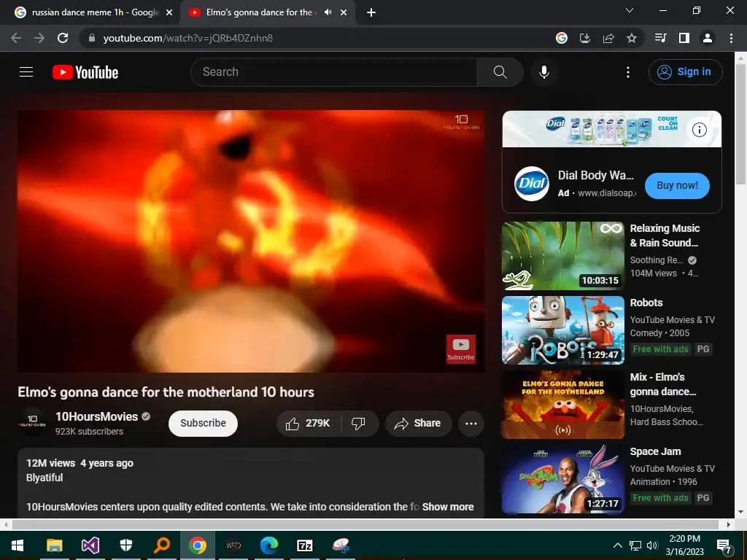Open YouTube settings three-dot menu
This screenshot has width=747, height=560.
point(628,72)
